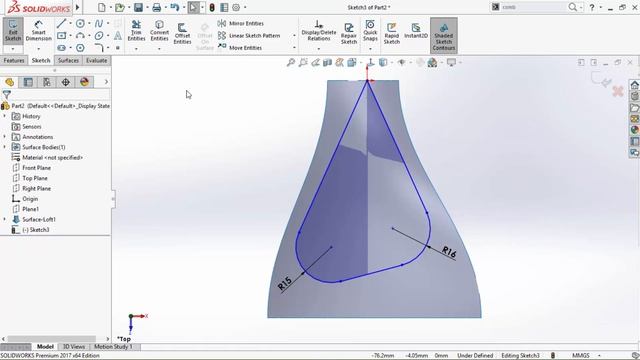
Task: Click the Rebuild traffic light icon
Action: [x=212, y=7]
